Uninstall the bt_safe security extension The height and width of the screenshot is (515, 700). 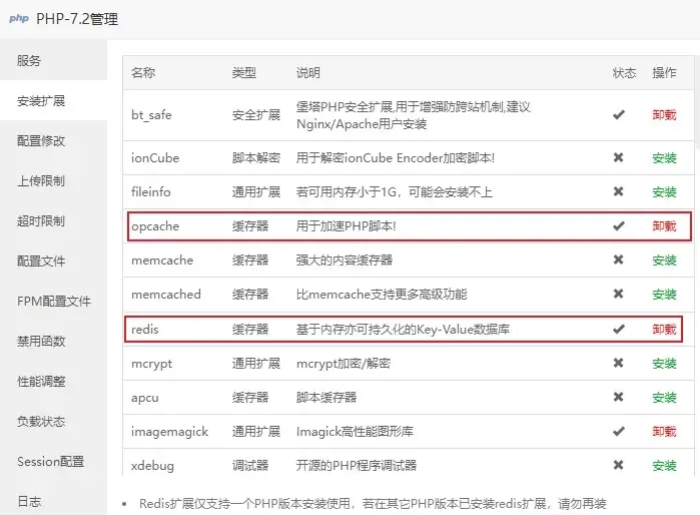click(664, 115)
